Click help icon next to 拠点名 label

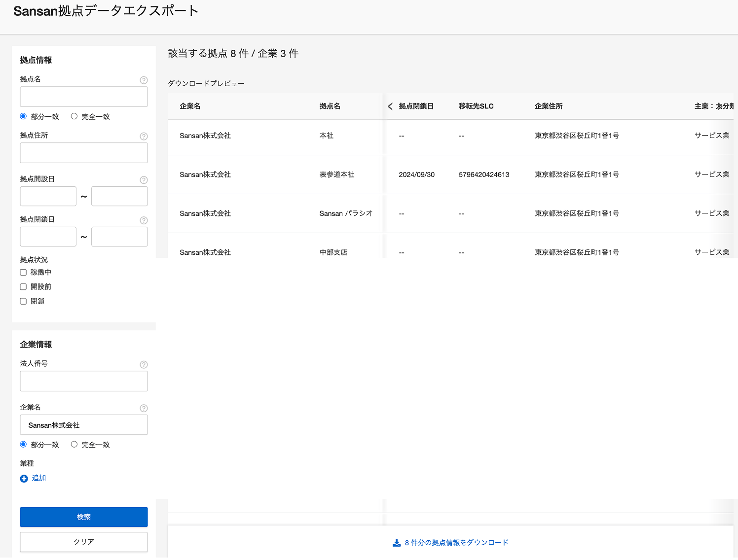click(144, 80)
